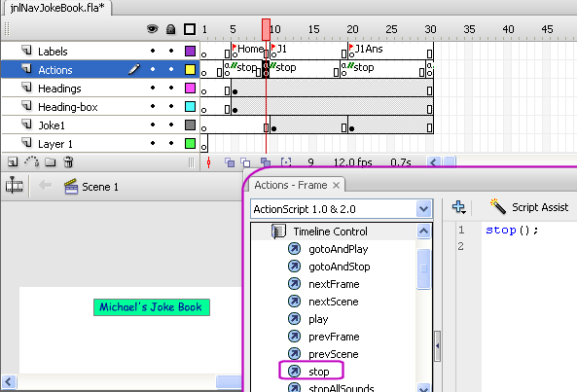Click the Insert Layer Folder icon
The width and height of the screenshot is (577, 392).
coord(51,162)
